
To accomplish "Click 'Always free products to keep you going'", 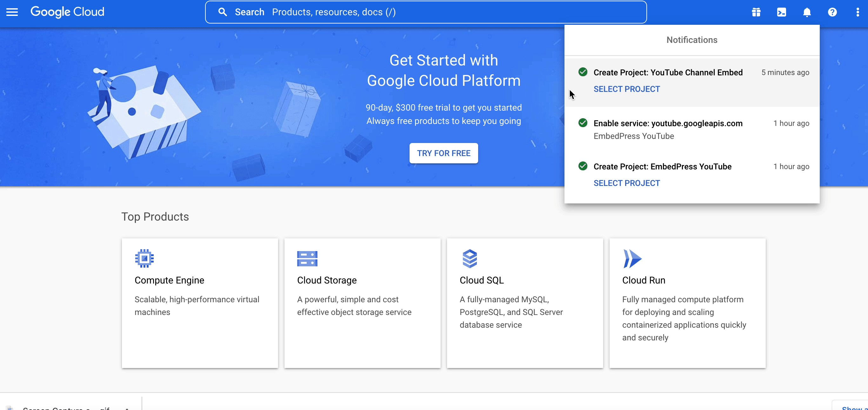I will point(444,121).
